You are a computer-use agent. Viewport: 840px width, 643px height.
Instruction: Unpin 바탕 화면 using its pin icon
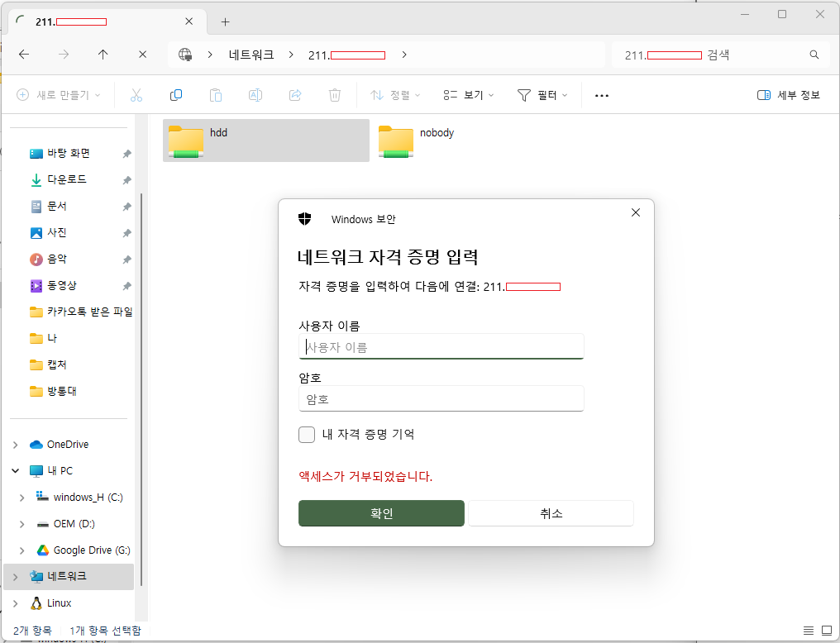(126, 154)
